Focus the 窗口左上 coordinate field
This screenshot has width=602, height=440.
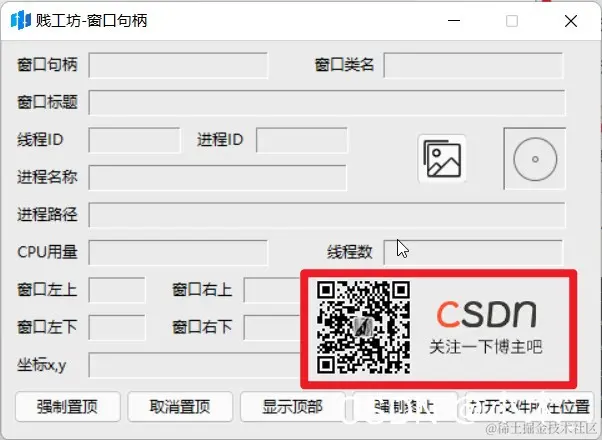[117, 290]
